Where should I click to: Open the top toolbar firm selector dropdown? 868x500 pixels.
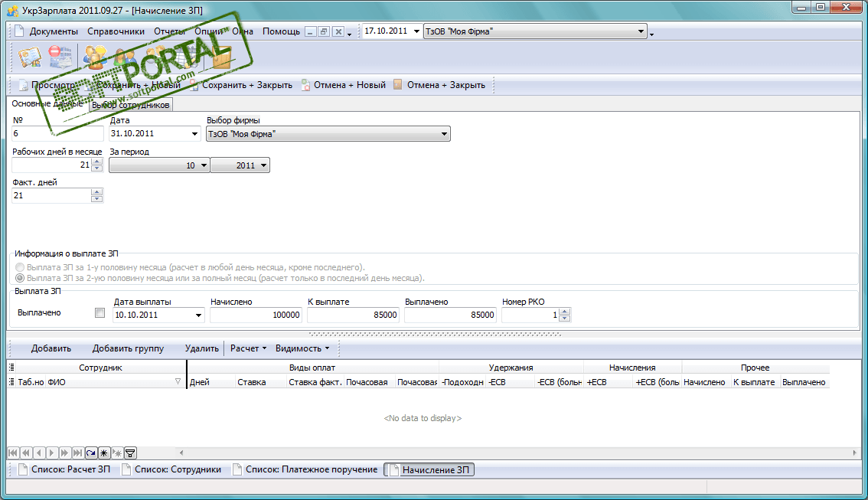[x=641, y=31]
